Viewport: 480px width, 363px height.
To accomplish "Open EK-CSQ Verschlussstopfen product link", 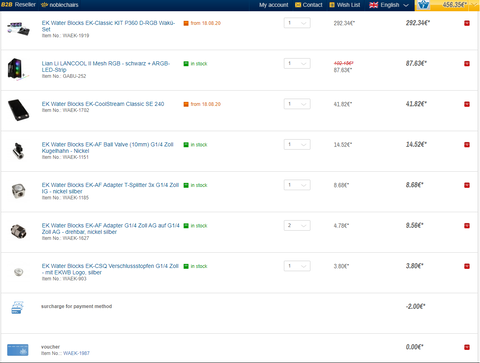I will [110, 269].
